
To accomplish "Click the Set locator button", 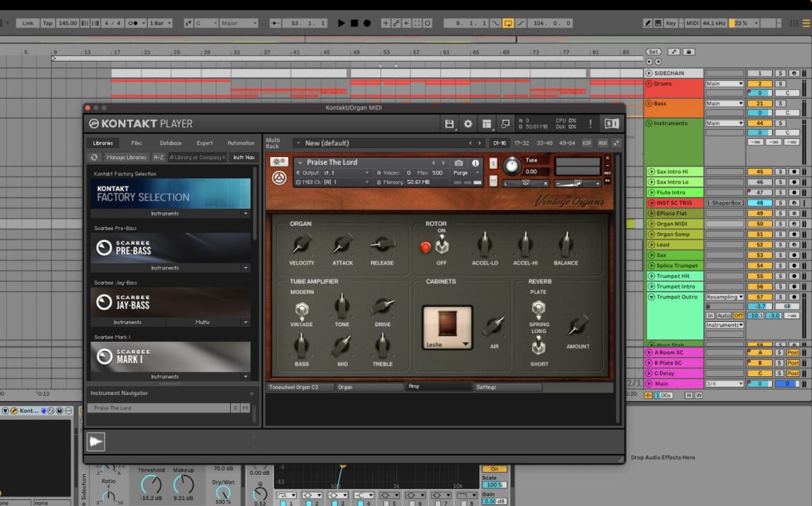I will (653, 51).
